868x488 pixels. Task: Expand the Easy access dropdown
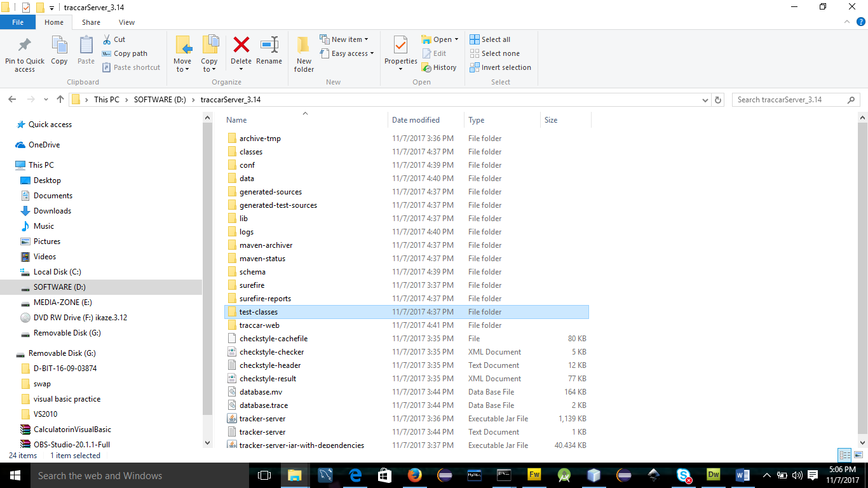pos(347,53)
